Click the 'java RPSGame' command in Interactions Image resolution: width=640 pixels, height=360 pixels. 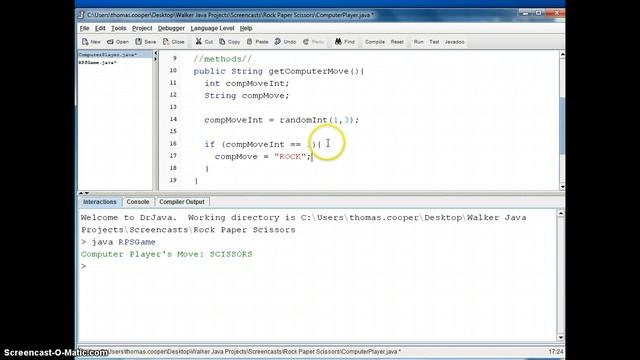(123, 242)
